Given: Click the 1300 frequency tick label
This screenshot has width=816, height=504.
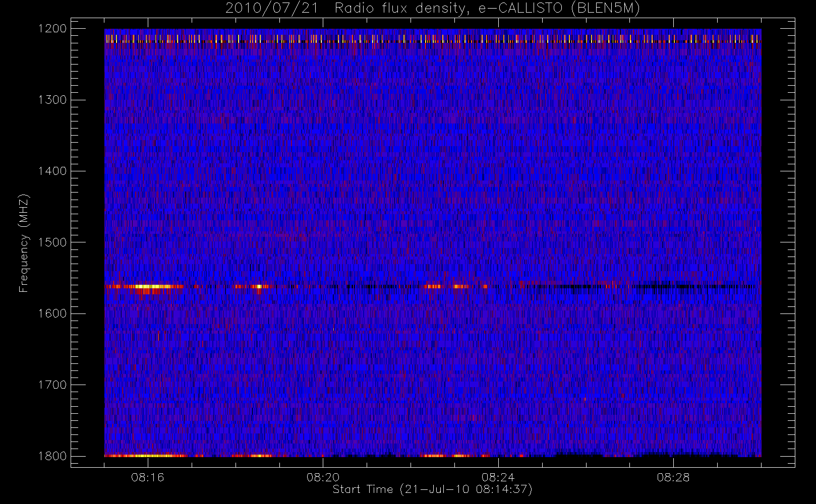Looking at the screenshot, I should pyautogui.click(x=52, y=100).
